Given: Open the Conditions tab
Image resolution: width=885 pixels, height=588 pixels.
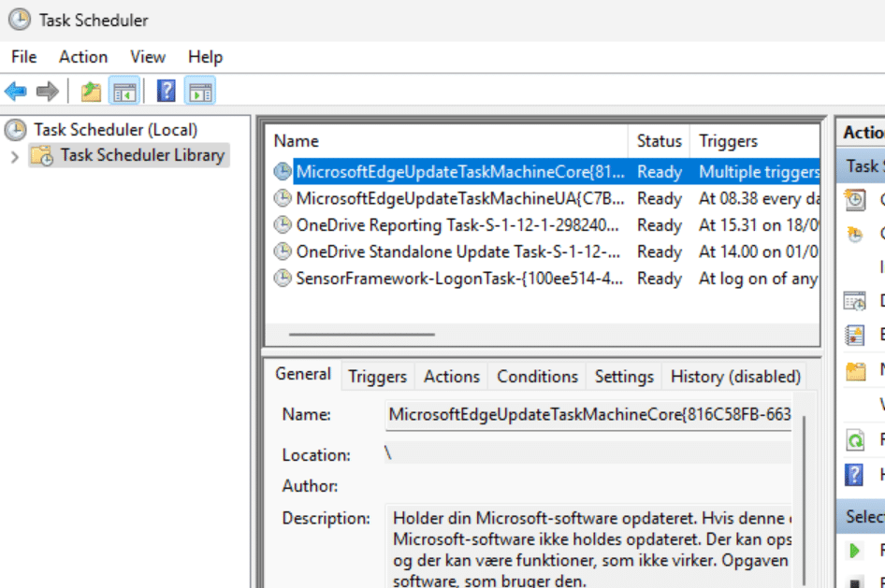Looking at the screenshot, I should (537, 376).
